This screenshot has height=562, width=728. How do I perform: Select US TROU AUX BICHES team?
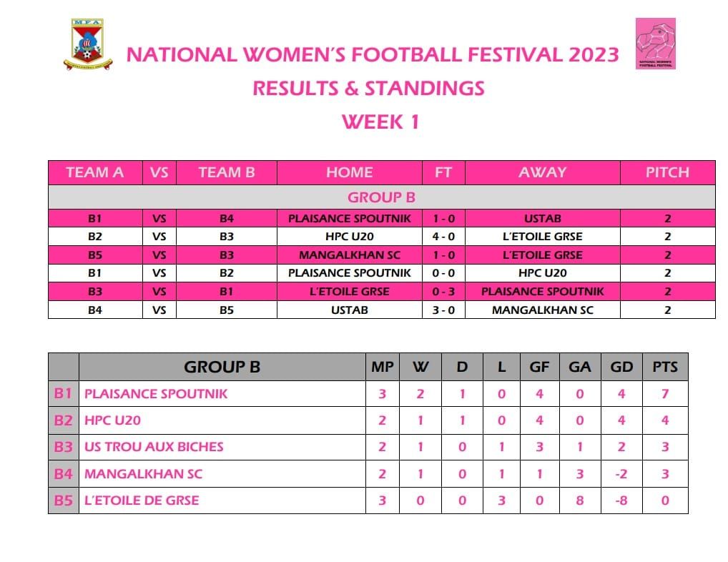[154, 447]
